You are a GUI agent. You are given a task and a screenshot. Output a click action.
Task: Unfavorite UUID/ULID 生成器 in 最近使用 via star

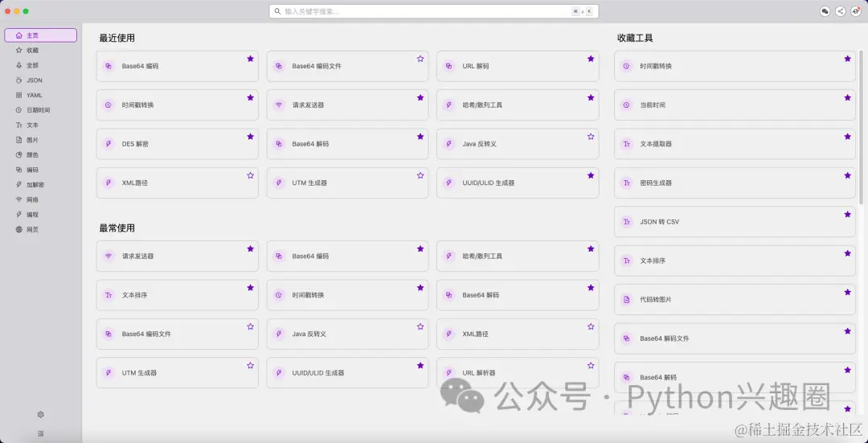pos(591,175)
